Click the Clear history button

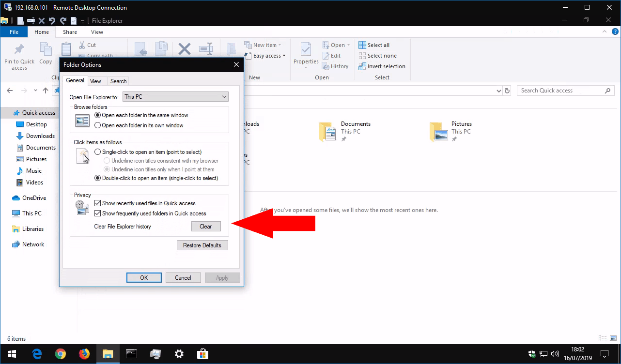[206, 226]
